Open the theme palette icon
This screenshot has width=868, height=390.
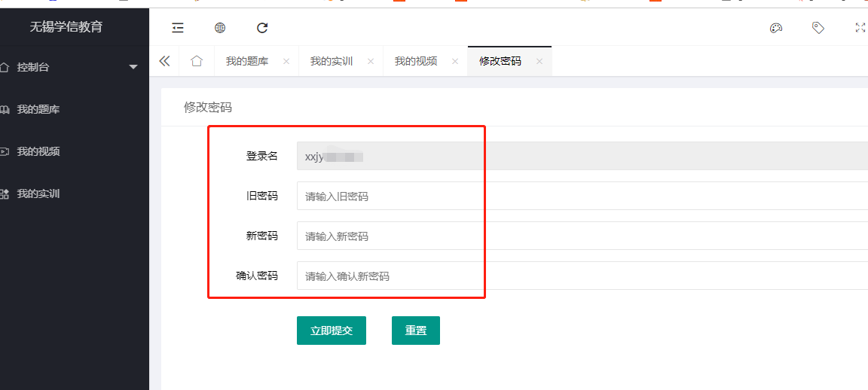click(776, 28)
